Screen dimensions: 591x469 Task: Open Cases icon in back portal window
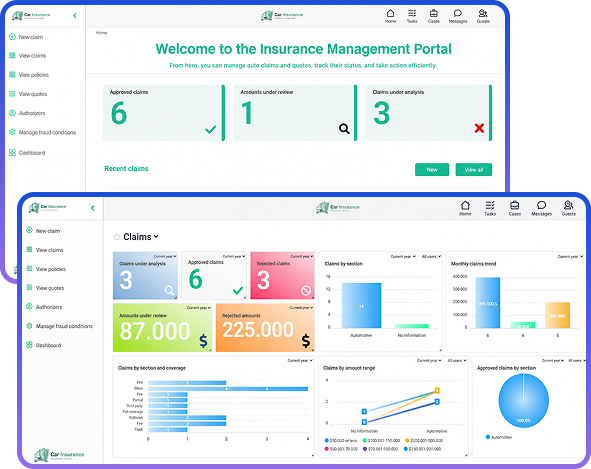pyautogui.click(x=434, y=16)
